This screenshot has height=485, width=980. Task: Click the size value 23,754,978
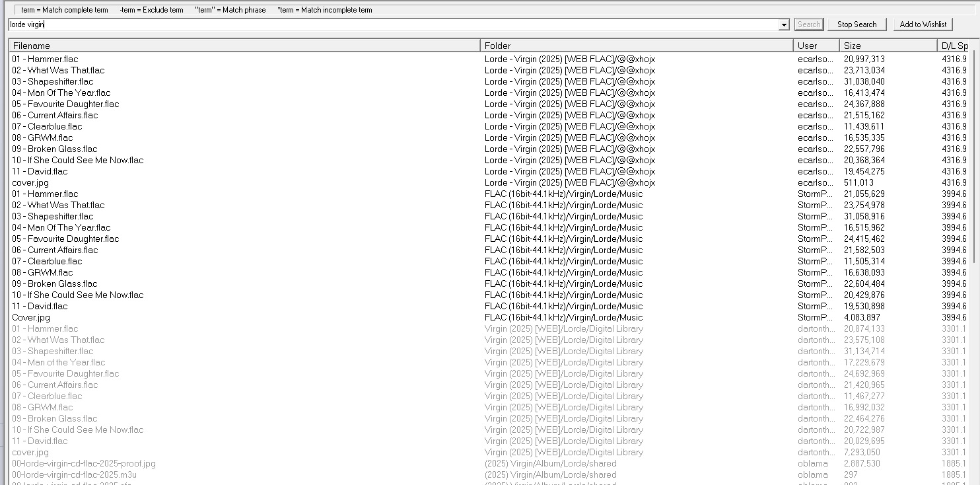864,205
